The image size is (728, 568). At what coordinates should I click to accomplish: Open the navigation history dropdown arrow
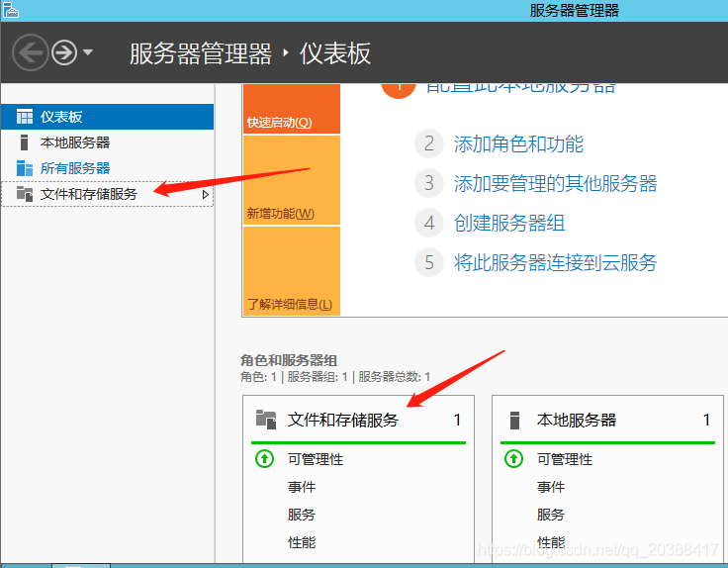click(88, 51)
